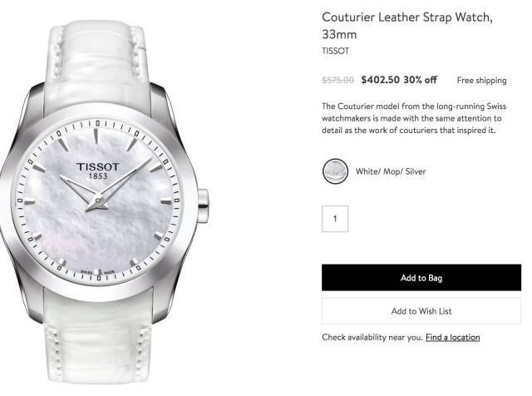Click the Couturier Leather Strap Watch title
The height and width of the screenshot is (396, 532).
click(x=406, y=26)
